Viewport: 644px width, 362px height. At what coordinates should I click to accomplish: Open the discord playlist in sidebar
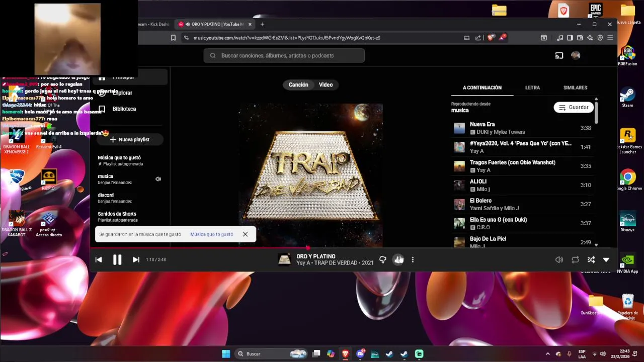(130, 198)
